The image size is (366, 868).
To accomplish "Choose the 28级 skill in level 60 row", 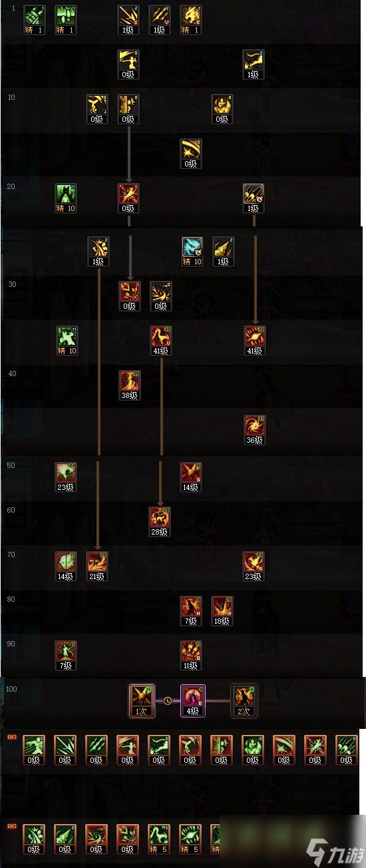I will point(160,521).
